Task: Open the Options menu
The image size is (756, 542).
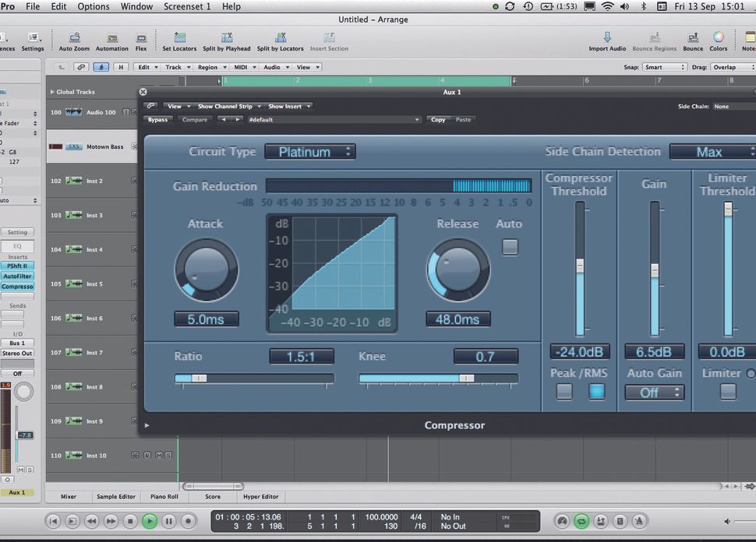Action: pos(93,6)
